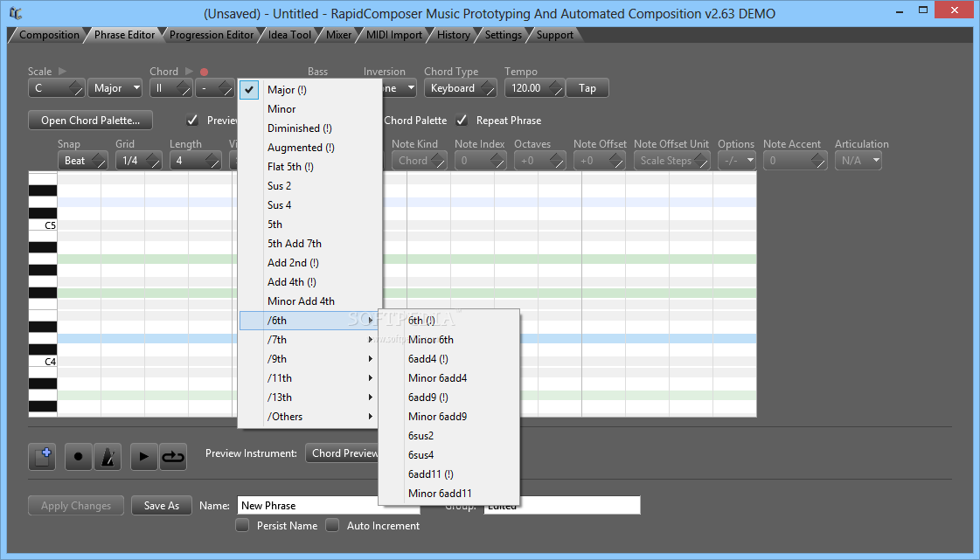Click the red record dot beside Chord
This screenshot has width=980, height=560.
(204, 72)
